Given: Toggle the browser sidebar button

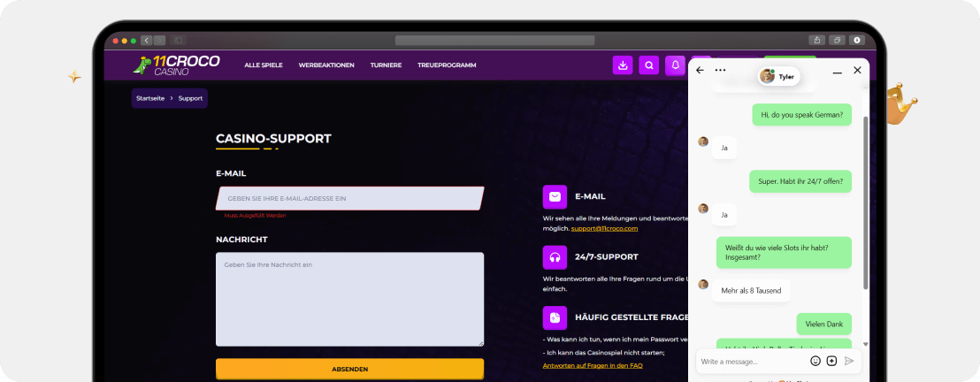Looking at the screenshot, I should 179,40.
